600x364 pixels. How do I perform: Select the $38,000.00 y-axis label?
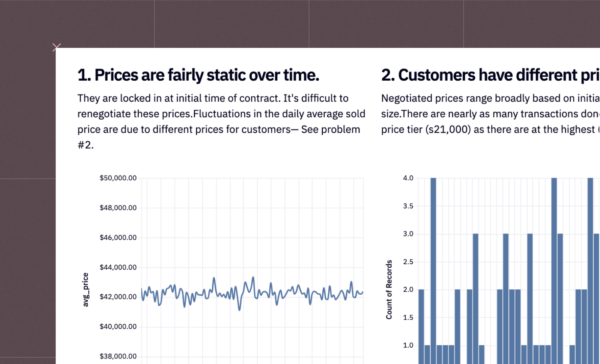[118, 357]
